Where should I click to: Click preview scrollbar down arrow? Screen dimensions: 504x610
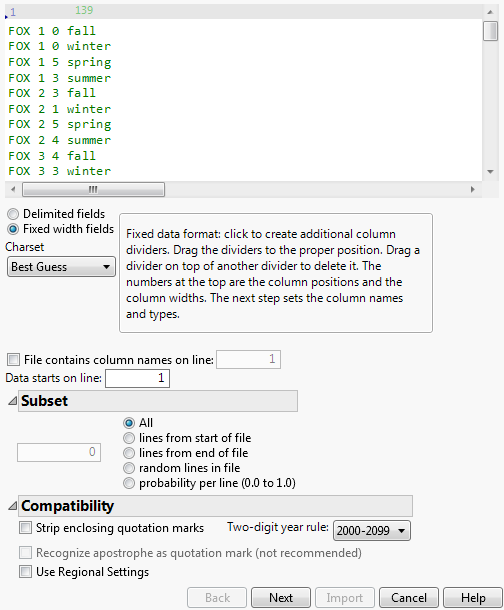pos(490,172)
